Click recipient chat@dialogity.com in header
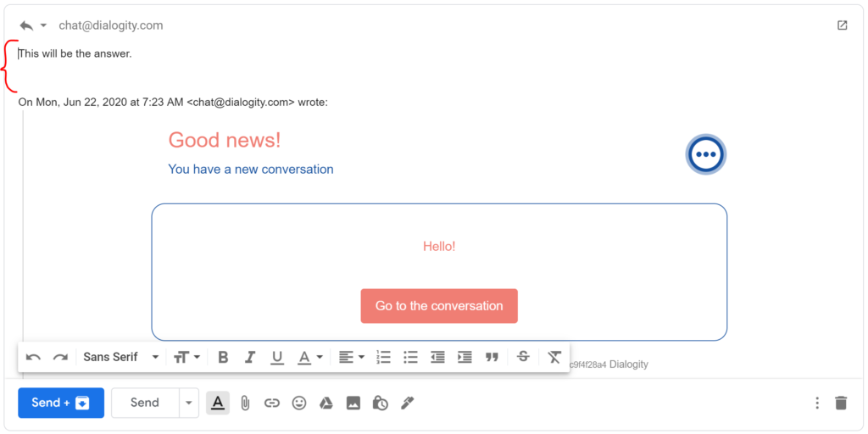The width and height of the screenshot is (868, 434). tap(111, 25)
